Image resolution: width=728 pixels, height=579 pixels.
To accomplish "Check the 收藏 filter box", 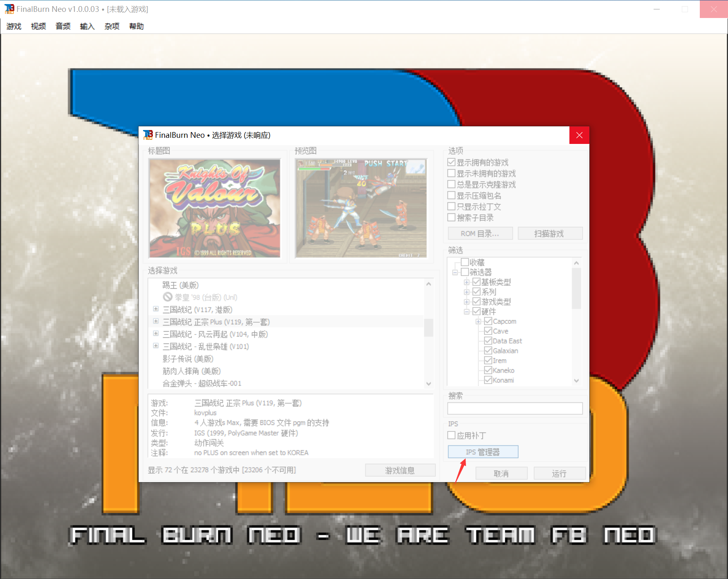I will point(465,262).
